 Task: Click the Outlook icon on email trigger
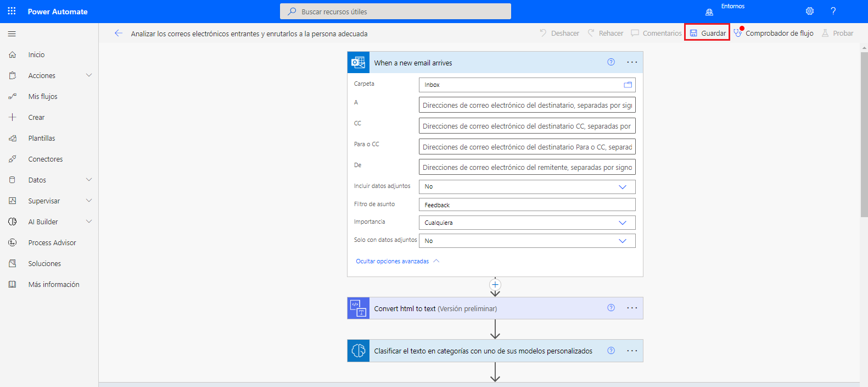[359, 63]
